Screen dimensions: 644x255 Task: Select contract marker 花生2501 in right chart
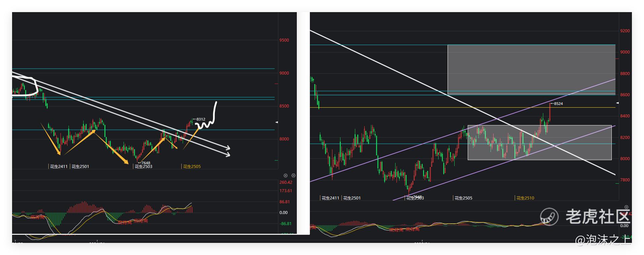(x=352, y=198)
